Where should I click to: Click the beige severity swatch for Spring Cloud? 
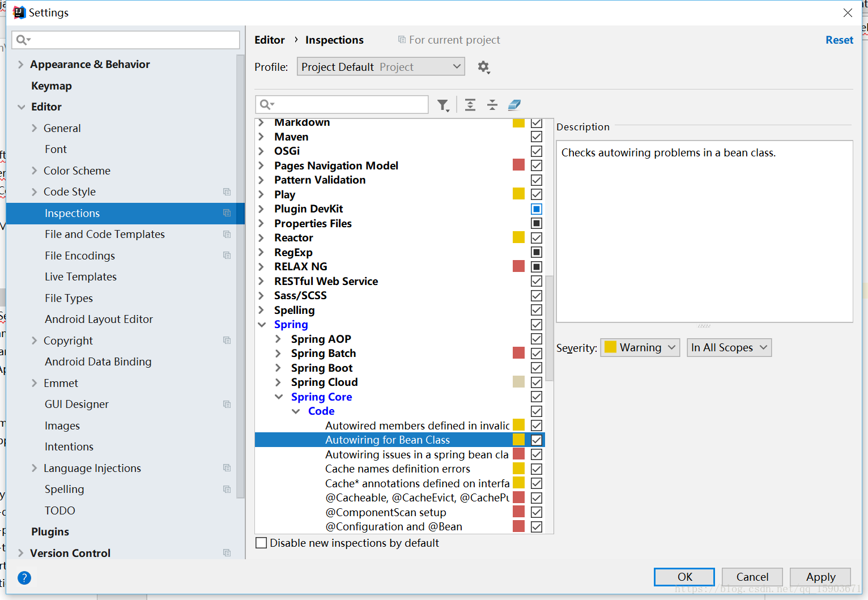pyautogui.click(x=518, y=382)
